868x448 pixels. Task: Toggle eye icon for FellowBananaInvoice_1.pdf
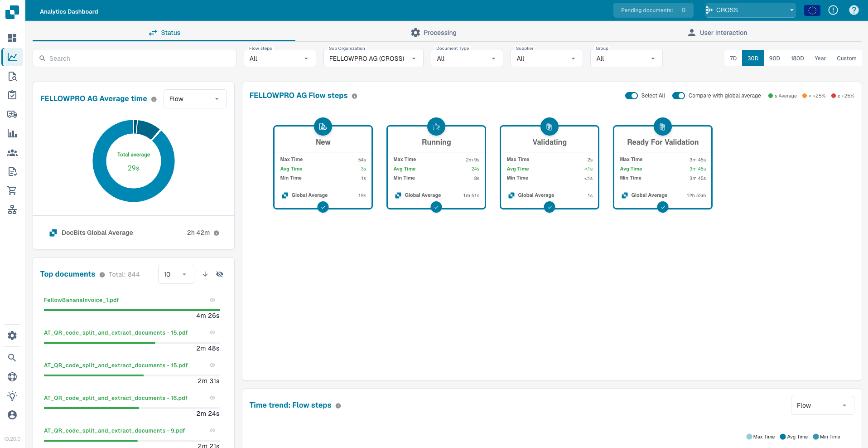point(212,300)
